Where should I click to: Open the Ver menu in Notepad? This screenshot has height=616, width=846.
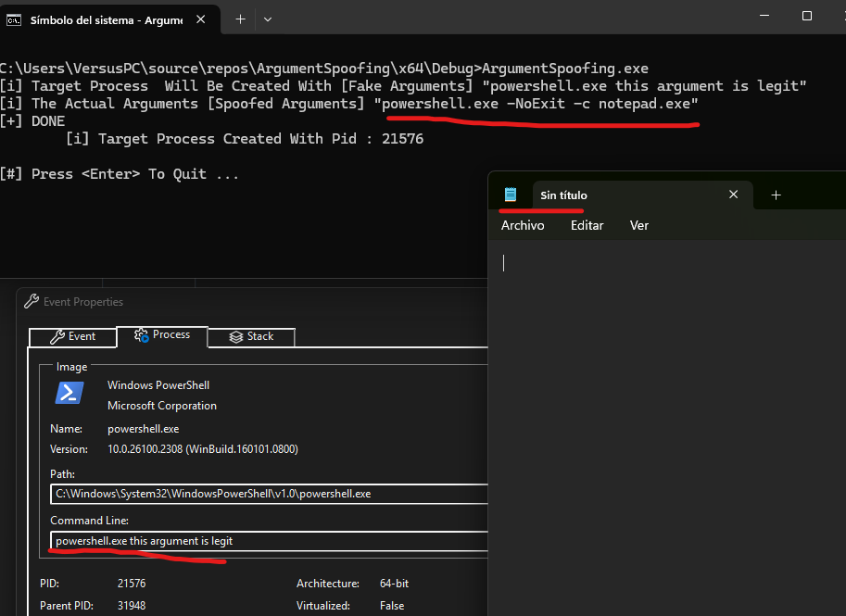[x=638, y=225]
